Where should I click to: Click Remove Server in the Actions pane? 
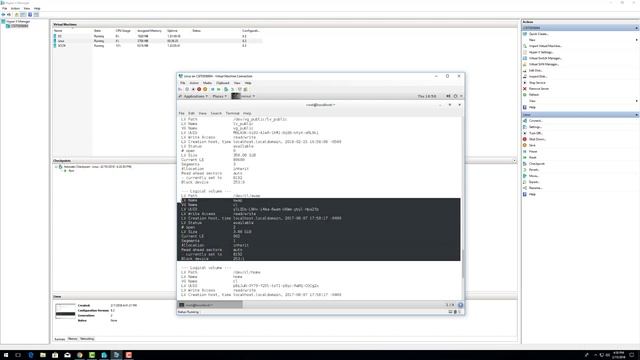click(x=539, y=89)
